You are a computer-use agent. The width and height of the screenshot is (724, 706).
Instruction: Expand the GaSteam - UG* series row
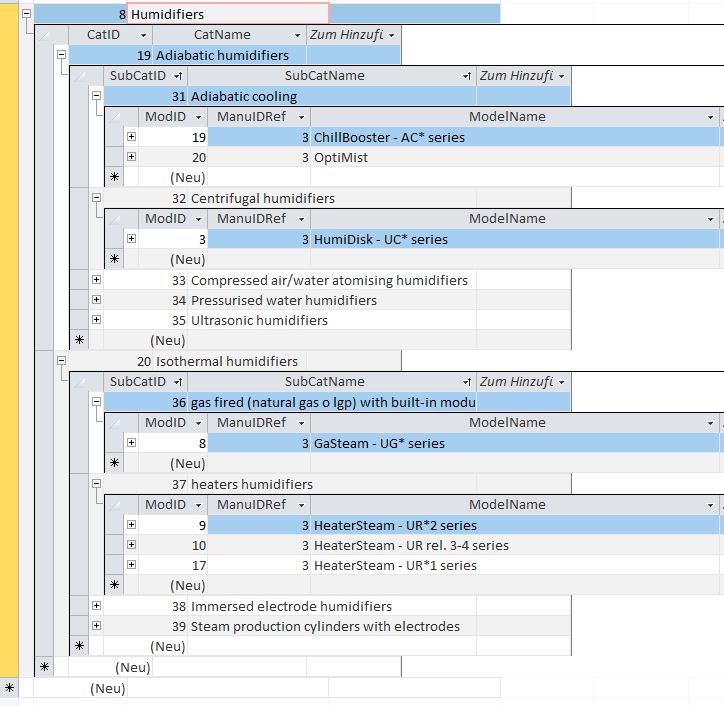point(132,443)
